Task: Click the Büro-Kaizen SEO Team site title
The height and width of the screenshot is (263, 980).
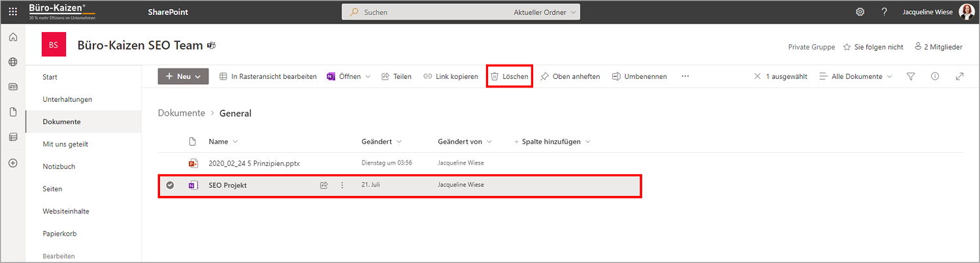Action: coord(140,45)
